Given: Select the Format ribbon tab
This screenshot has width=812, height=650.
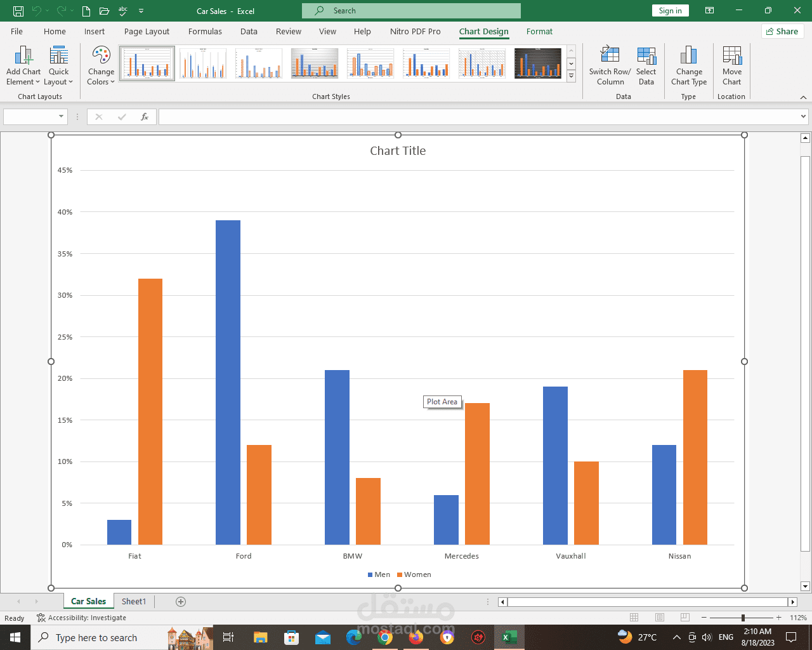Looking at the screenshot, I should coord(539,31).
